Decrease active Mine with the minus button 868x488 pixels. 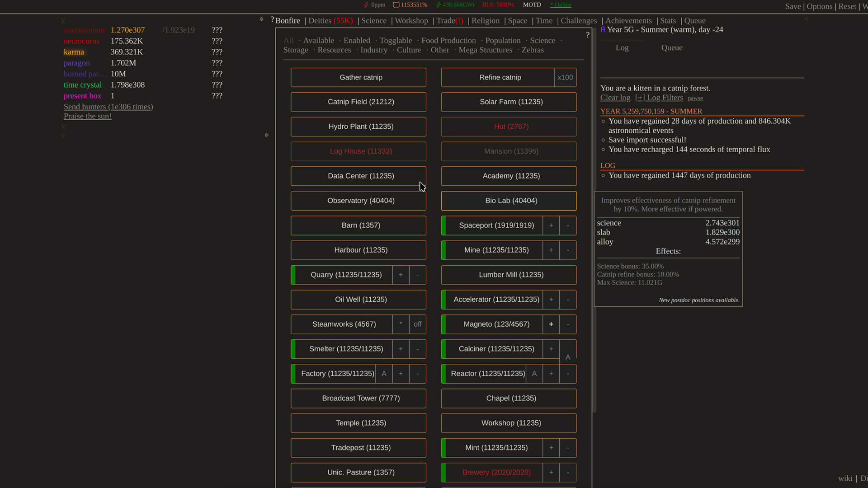pos(568,250)
